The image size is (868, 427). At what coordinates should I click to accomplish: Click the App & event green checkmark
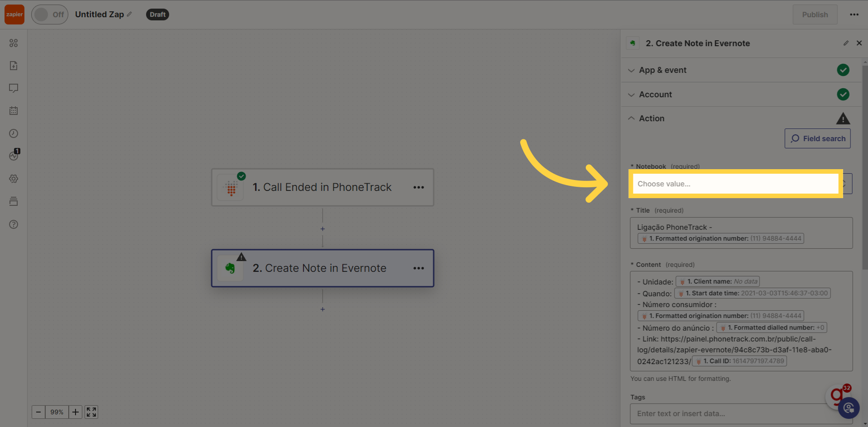[x=843, y=70]
